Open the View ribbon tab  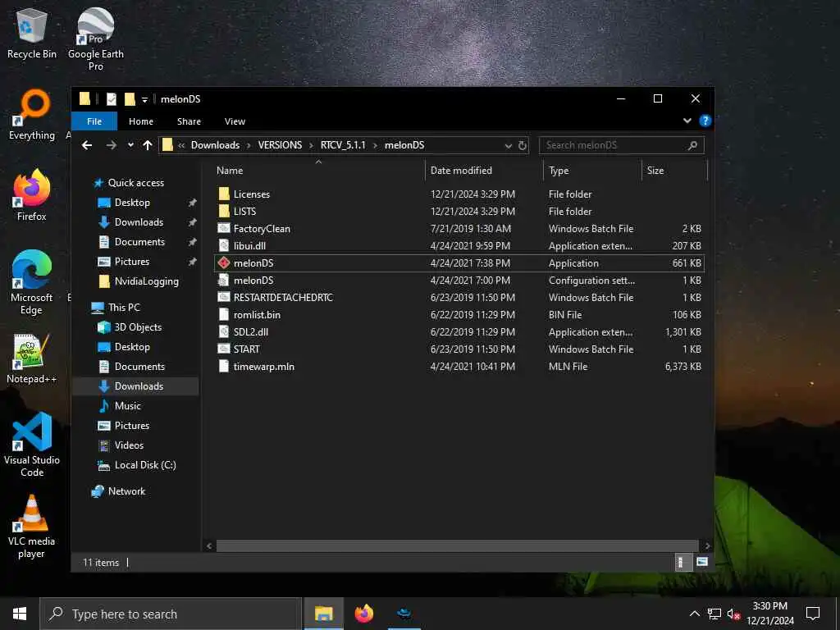click(x=235, y=121)
